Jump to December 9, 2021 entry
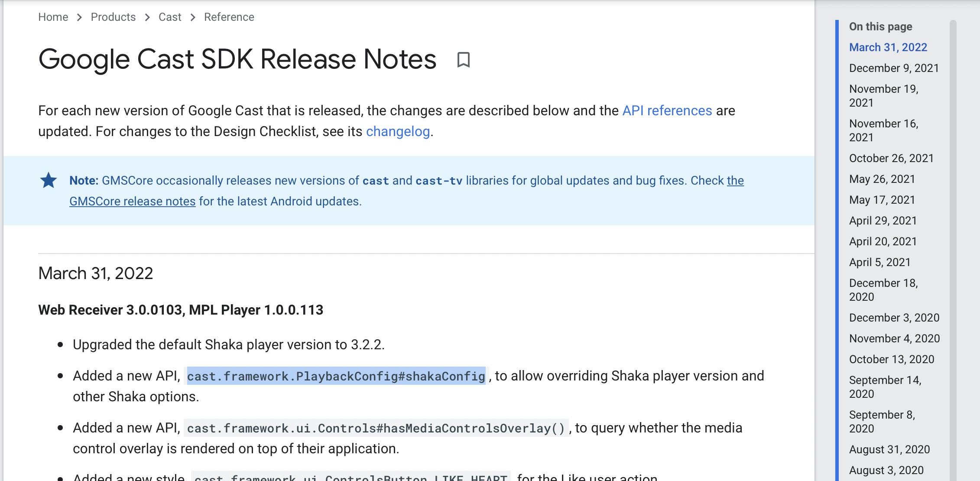This screenshot has height=481, width=980. (894, 68)
